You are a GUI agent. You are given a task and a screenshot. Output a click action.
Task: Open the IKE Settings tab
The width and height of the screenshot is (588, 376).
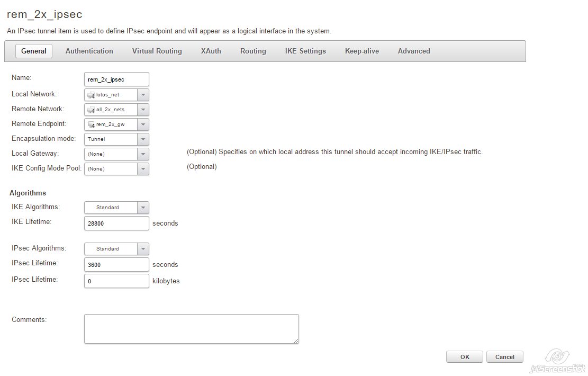coord(305,51)
